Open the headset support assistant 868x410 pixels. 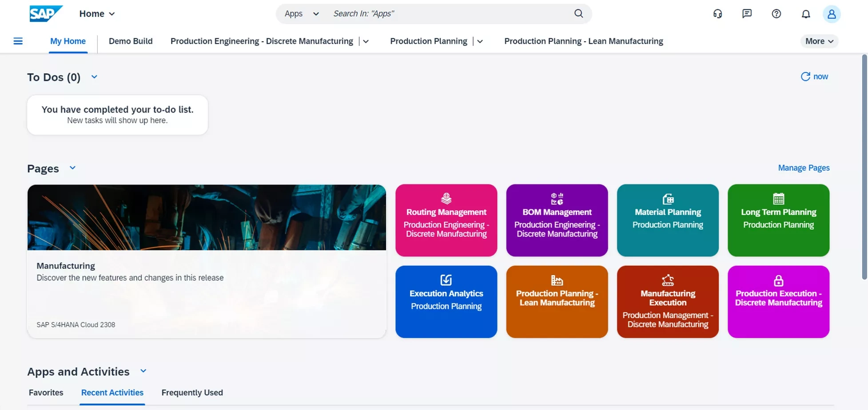pos(717,14)
